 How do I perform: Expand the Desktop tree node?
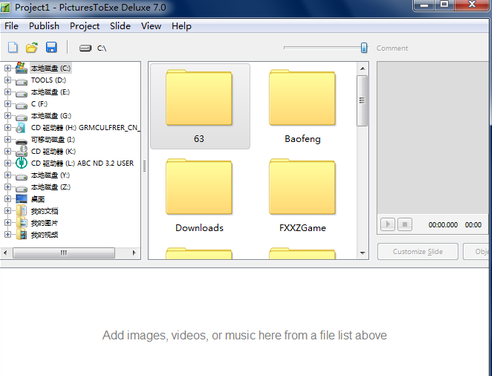(x=7, y=199)
